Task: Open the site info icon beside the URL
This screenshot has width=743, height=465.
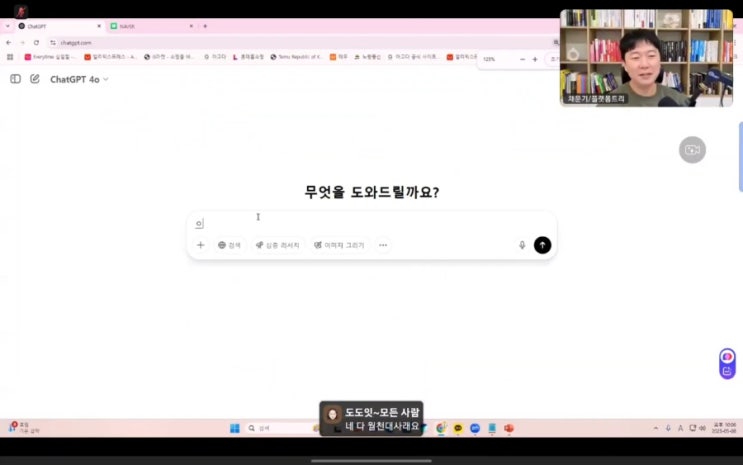Action: (53, 43)
